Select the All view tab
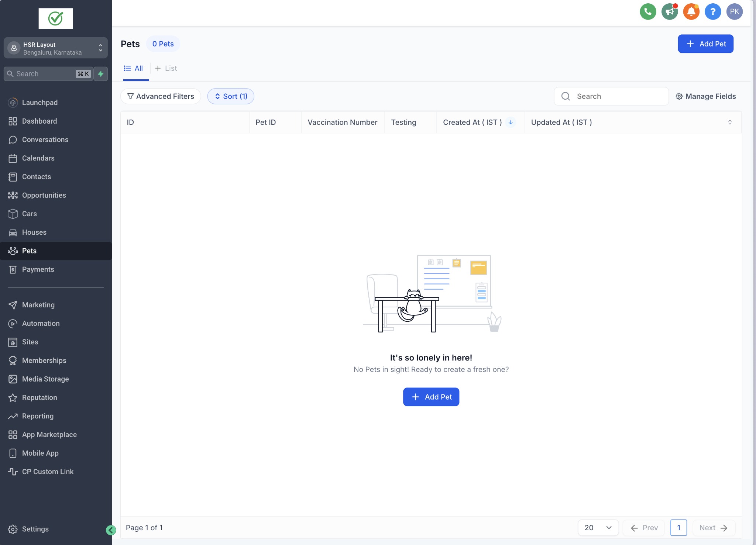 click(x=134, y=68)
